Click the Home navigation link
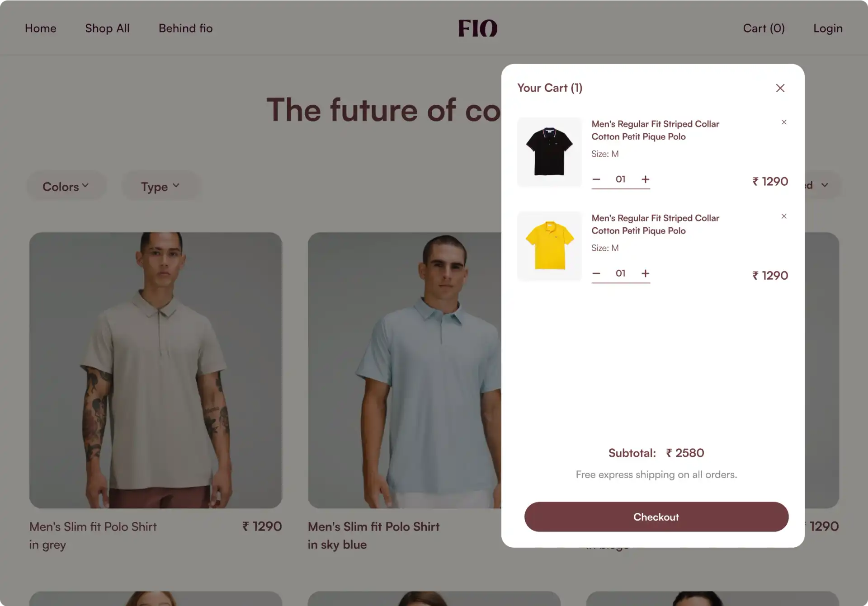The height and width of the screenshot is (606, 868). 40,28
